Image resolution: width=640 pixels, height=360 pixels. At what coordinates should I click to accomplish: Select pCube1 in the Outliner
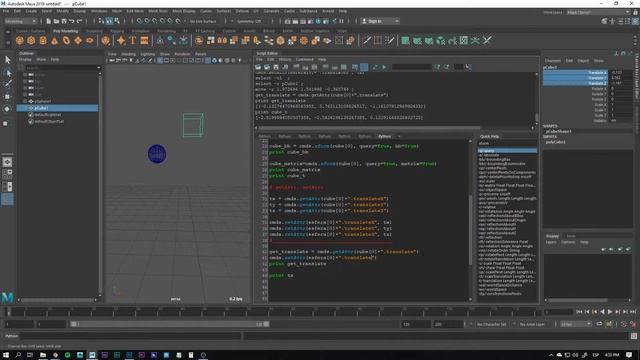[57, 108]
